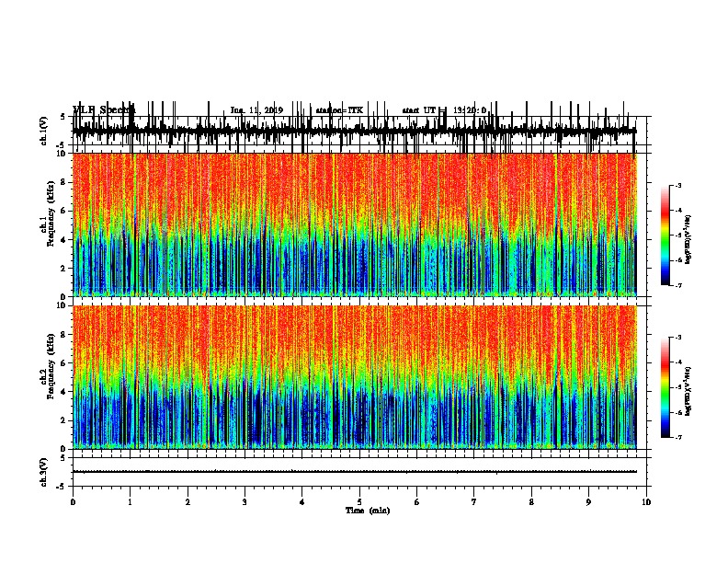Click the ch.1 frequency spectrogram panel
728x563 pixels.
coord(355,224)
